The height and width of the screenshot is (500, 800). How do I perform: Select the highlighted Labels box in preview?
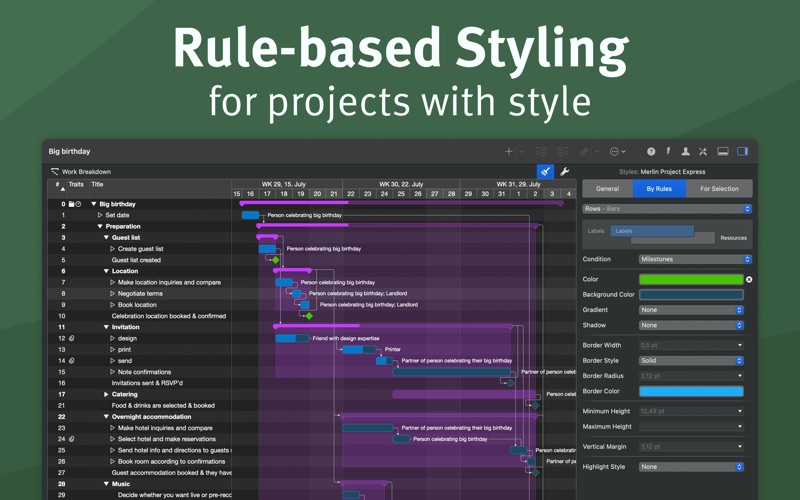pos(652,231)
